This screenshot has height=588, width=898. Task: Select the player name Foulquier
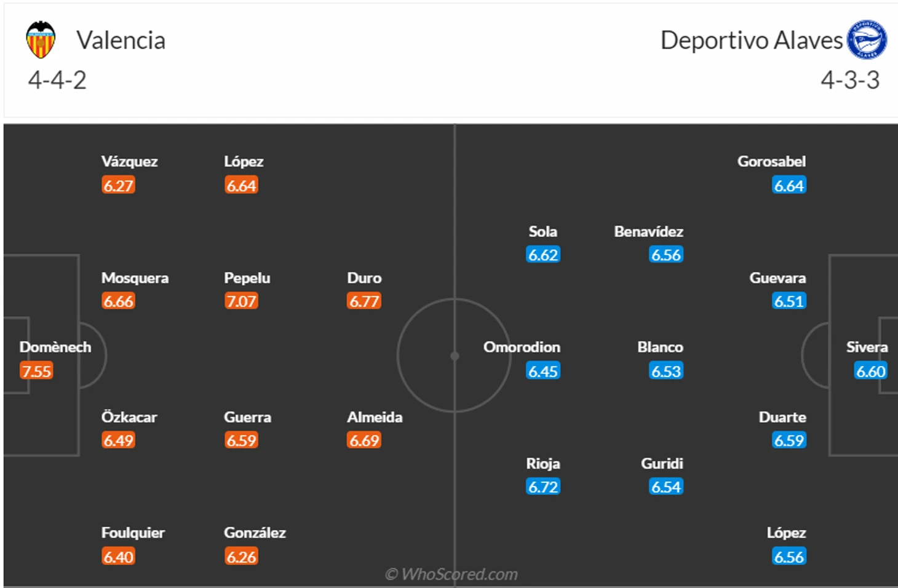tap(133, 533)
